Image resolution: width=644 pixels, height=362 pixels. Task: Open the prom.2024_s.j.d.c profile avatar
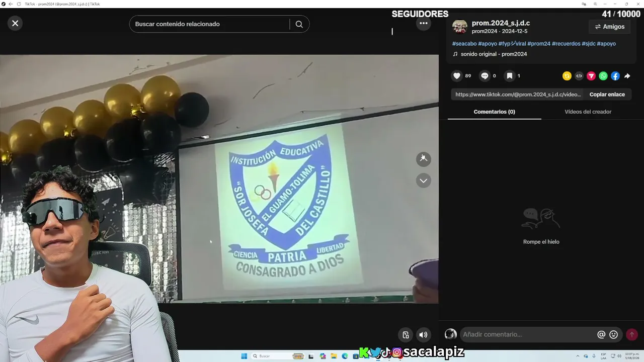pyautogui.click(x=460, y=27)
